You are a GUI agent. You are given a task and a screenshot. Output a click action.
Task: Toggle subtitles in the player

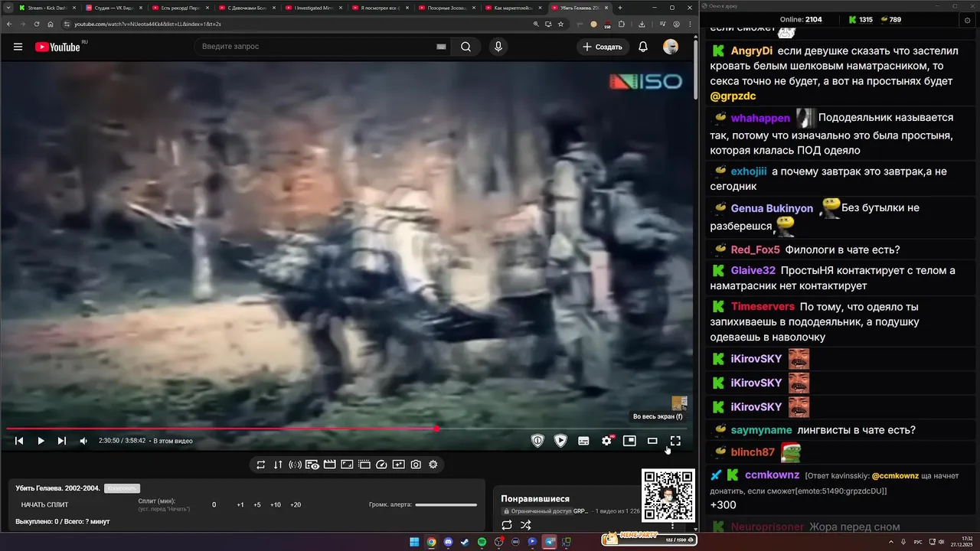coord(583,441)
